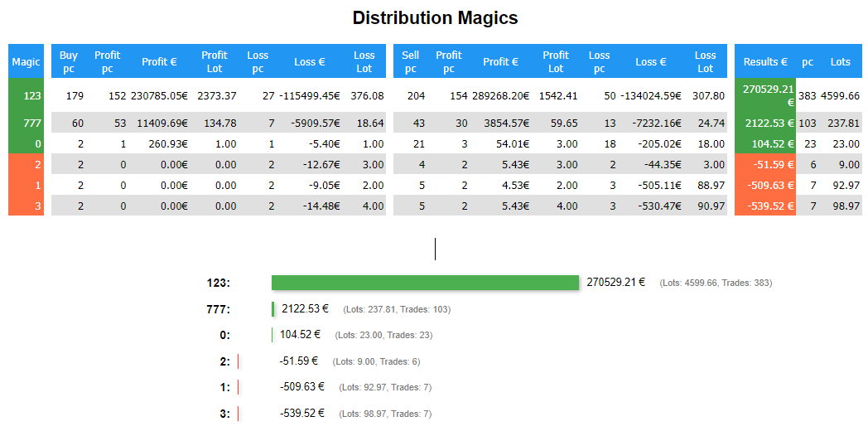868x436 pixels.
Task: Select the orange Magic 2 row cell
Action: [x=26, y=164]
